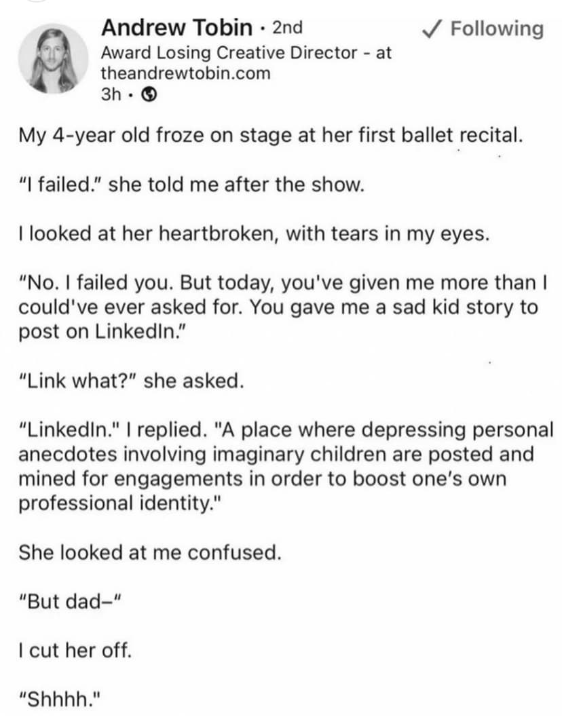Click the 2nd degree connection badge
Image resolution: width=562 pixels, height=728 pixels.
tap(286, 28)
